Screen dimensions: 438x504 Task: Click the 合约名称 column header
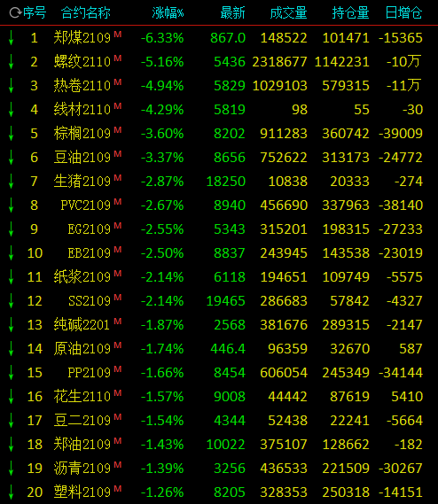coord(86,13)
